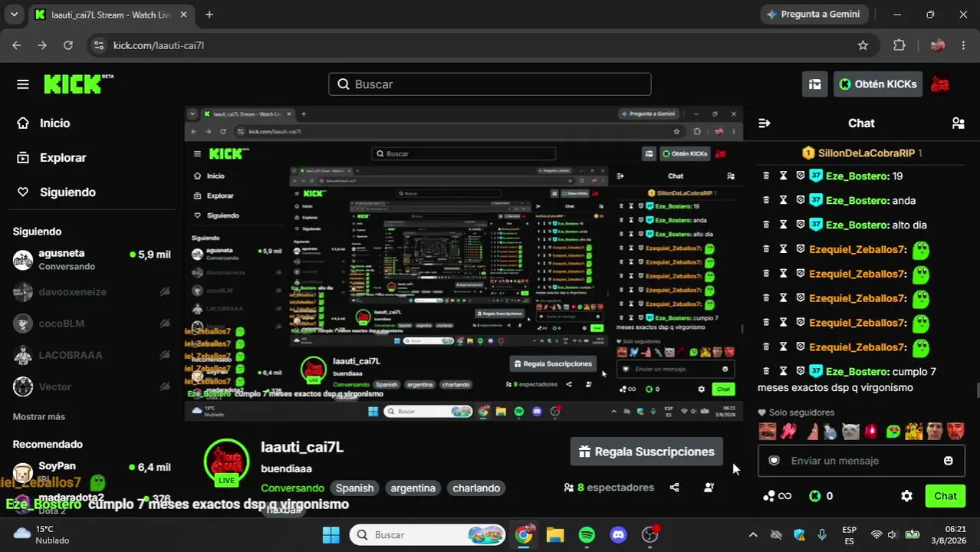Open chat settings gear
This screenshot has height=552, width=980.
(906, 496)
